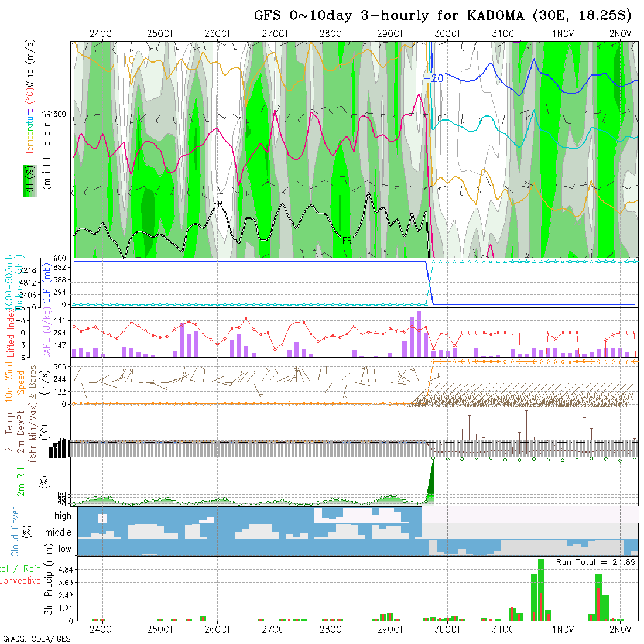Select the 30OCT label on the top time axis
This screenshot has height=644, width=644.
[448, 34]
